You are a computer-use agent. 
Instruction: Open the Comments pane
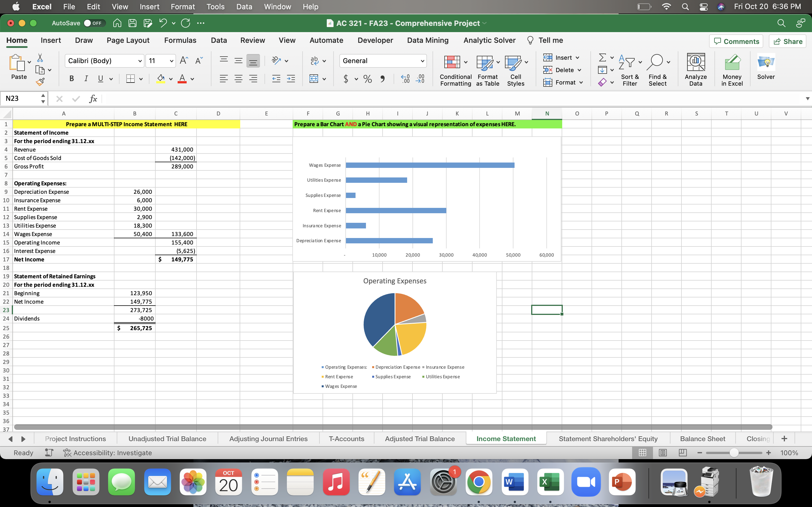tap(736, 41)
